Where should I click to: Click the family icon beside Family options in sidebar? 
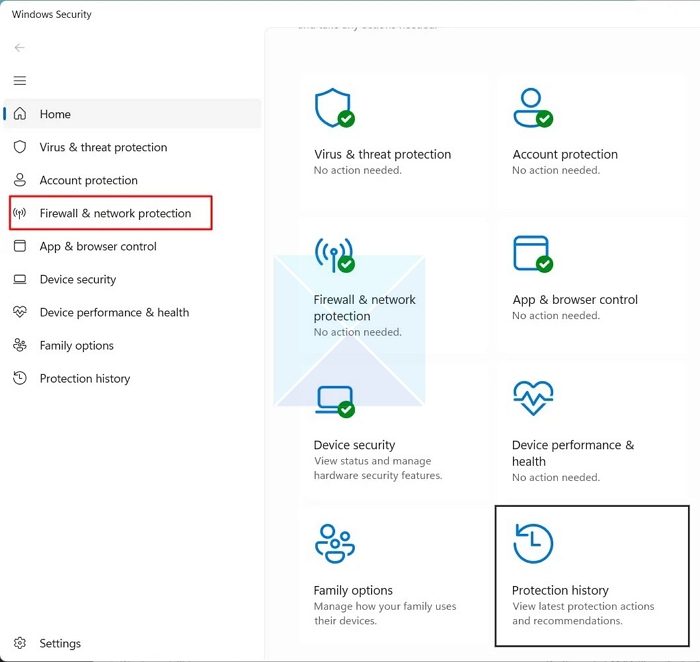(x=20, y=345)
